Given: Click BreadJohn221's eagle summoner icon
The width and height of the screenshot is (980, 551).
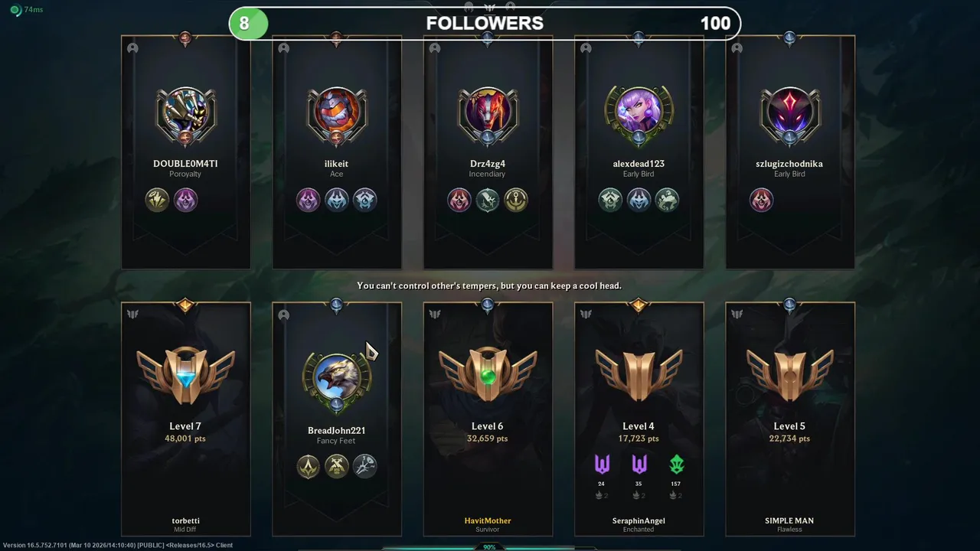Looking at the screenshot, I should tap(336, 379).
